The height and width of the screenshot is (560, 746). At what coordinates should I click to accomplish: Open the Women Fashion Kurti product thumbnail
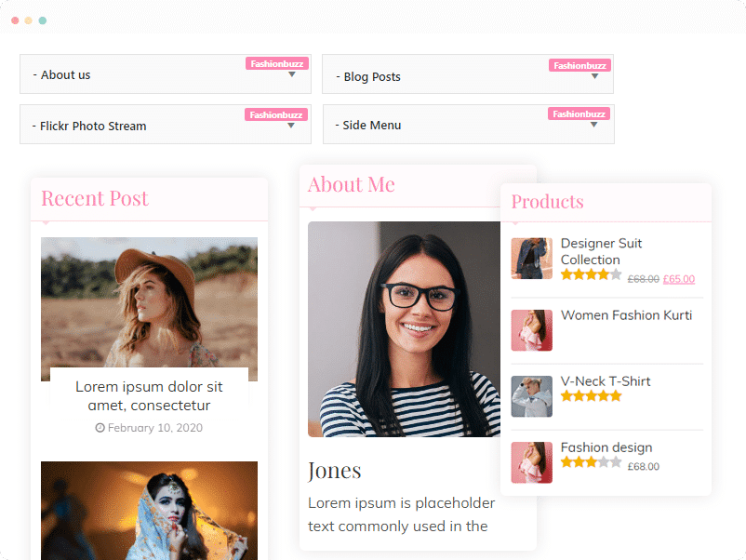click(531, 330)
